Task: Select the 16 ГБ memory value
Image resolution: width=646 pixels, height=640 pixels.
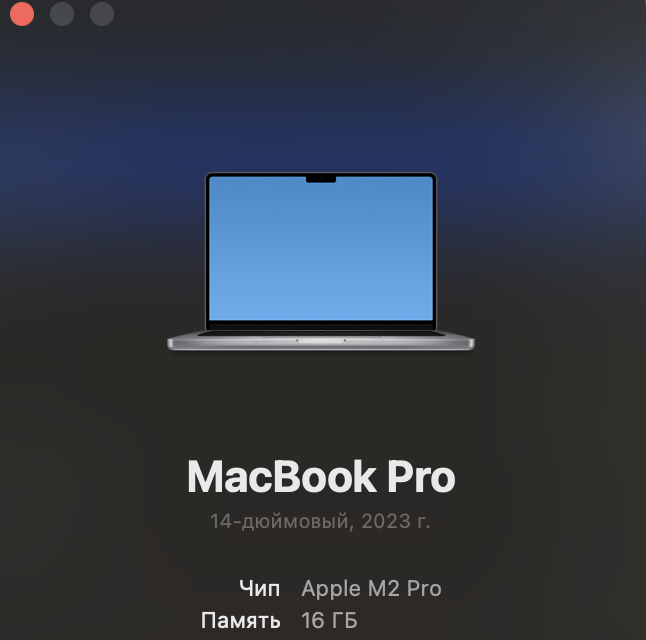Action: pyautogui.click(x=329, y=620)
